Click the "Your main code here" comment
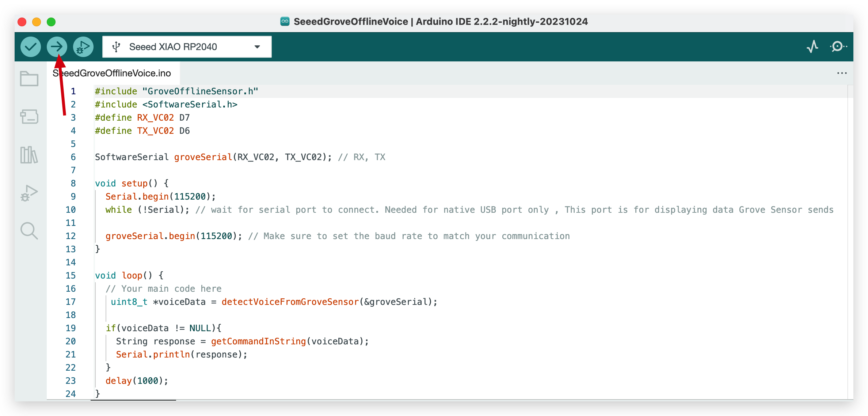Image resolution: width=868 pixels, height=416 pixels. (x=164, y=289)
